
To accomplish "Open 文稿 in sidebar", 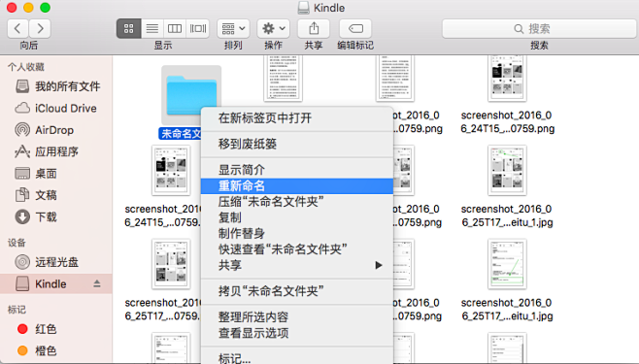I will coord(57,195).
